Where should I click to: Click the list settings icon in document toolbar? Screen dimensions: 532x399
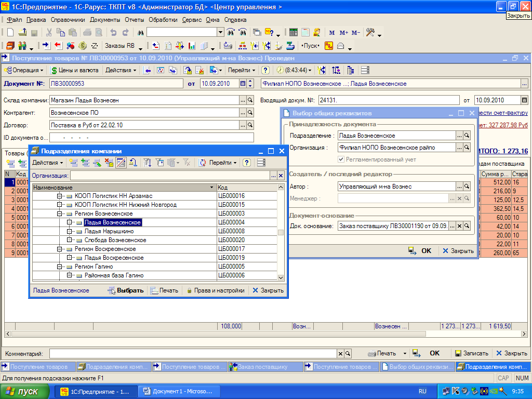(365, 70)
